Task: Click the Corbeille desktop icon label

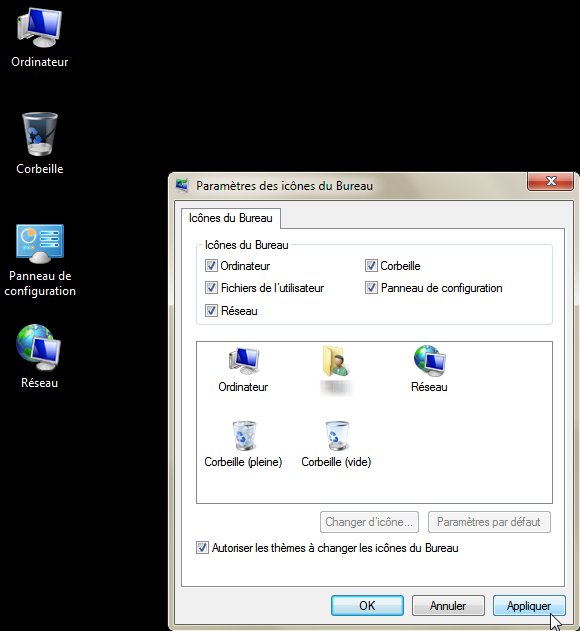Action: pos(39,169)
